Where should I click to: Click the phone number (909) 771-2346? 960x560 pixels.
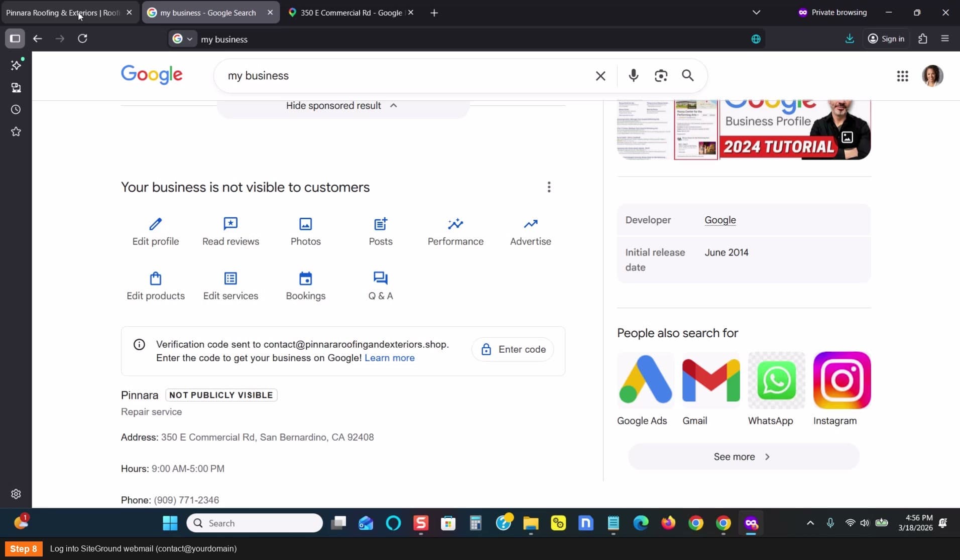click(x=186, y=500)
